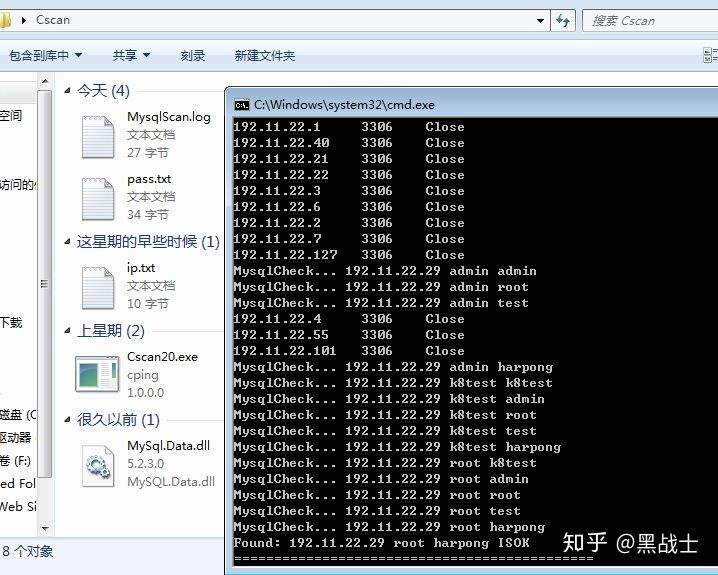The image size is (718, 575).
Task: Click the cmd.exe window title icon
Action: point(241,105)
